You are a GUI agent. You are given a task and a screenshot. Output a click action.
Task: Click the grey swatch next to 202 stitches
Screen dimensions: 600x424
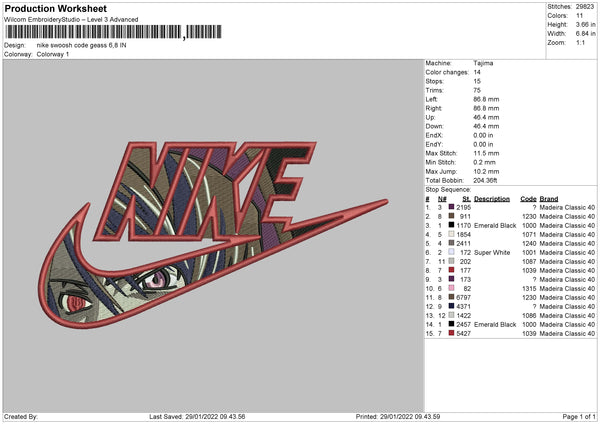pos(452,261)
